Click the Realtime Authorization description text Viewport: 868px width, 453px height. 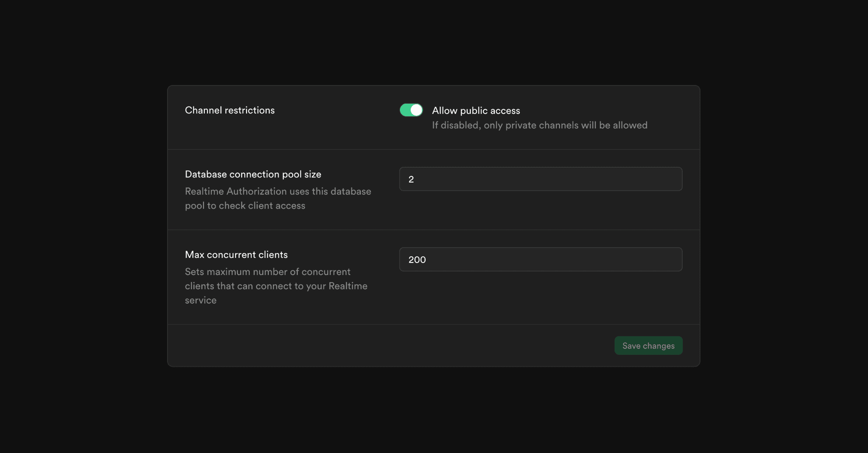[278, 198]
